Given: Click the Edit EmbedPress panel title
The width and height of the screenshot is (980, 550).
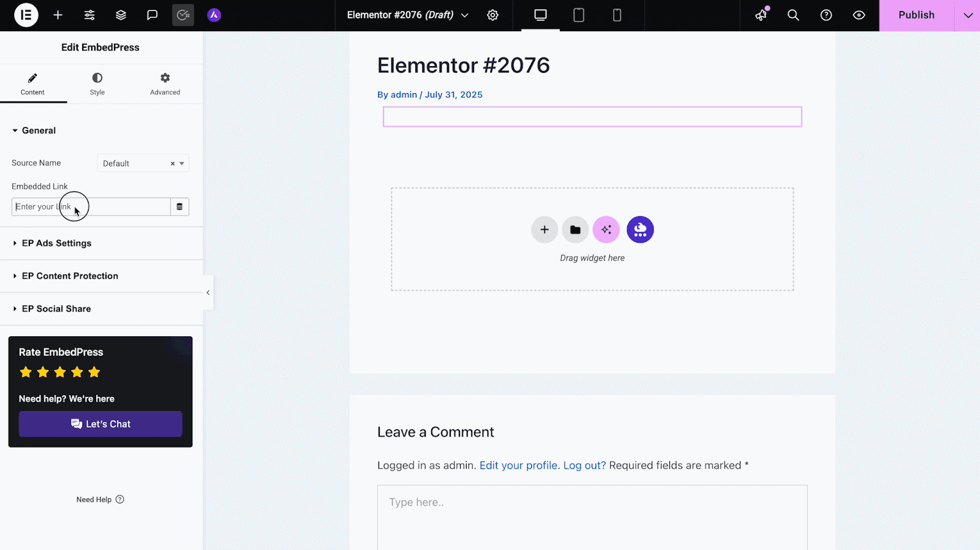Looking at the screenshot, I should 100,47.
